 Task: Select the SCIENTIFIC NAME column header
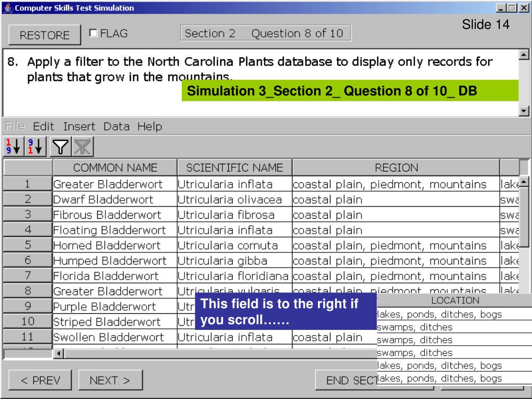tap(234, 167)
